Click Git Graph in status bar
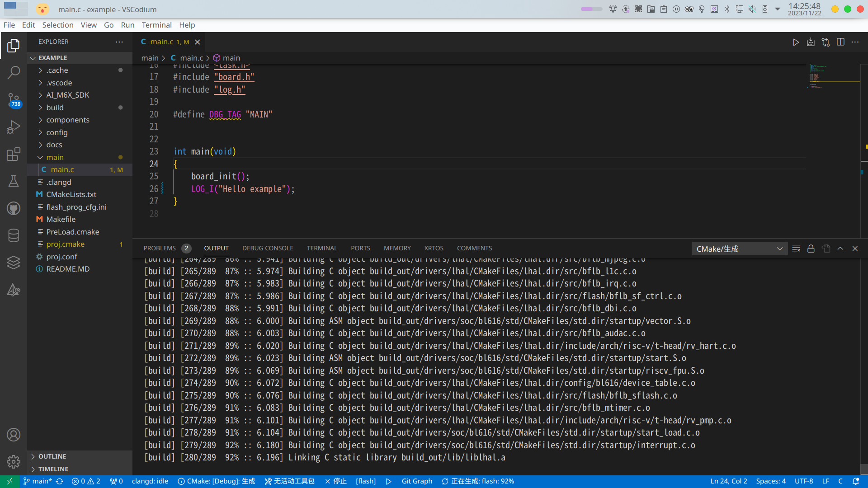868x488 pixels. coord(417,481)
